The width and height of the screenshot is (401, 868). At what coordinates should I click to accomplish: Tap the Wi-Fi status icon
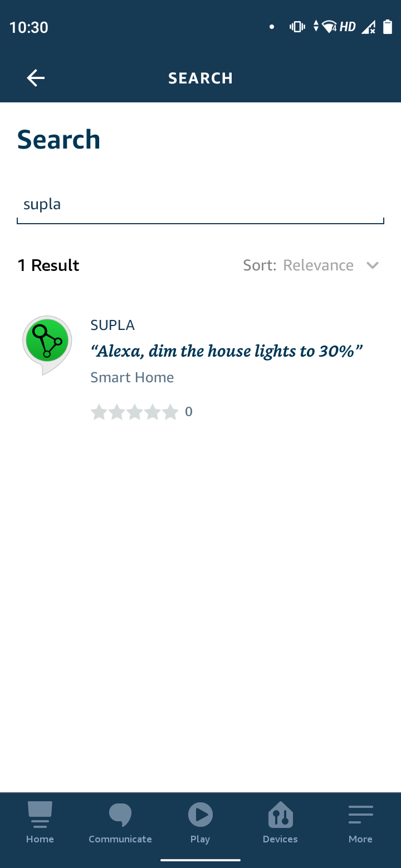[330, 26]
